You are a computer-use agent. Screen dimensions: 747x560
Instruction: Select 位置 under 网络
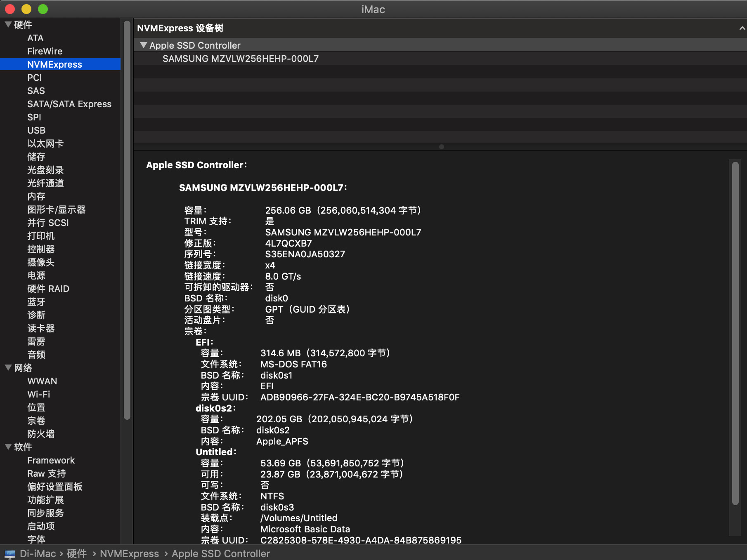pos(36,407)
